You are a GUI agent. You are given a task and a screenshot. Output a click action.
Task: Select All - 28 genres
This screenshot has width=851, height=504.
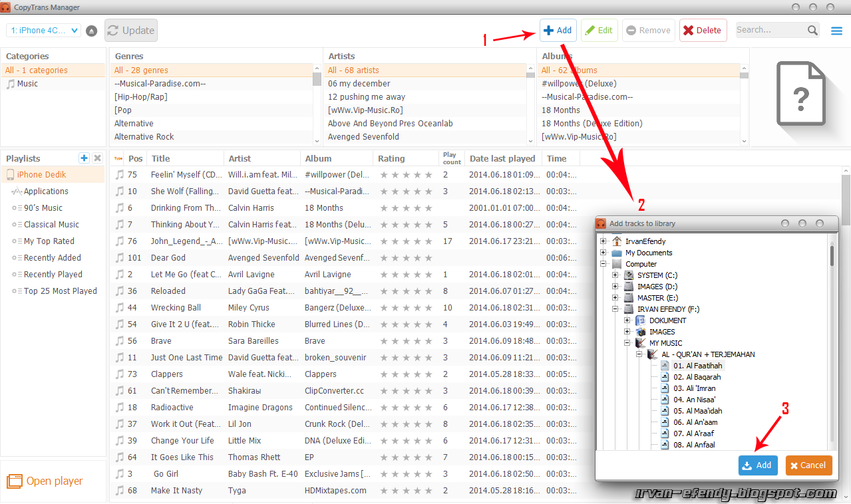(x=211, y=70)
